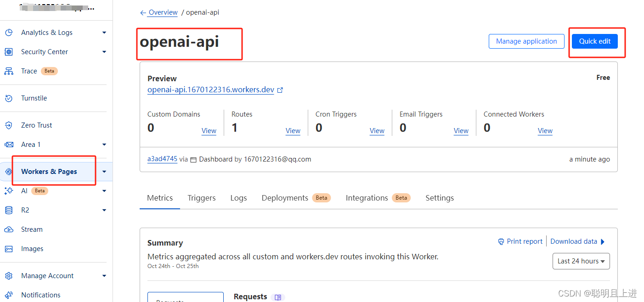Click View under Cron Triggers

(x=377, y=131)
